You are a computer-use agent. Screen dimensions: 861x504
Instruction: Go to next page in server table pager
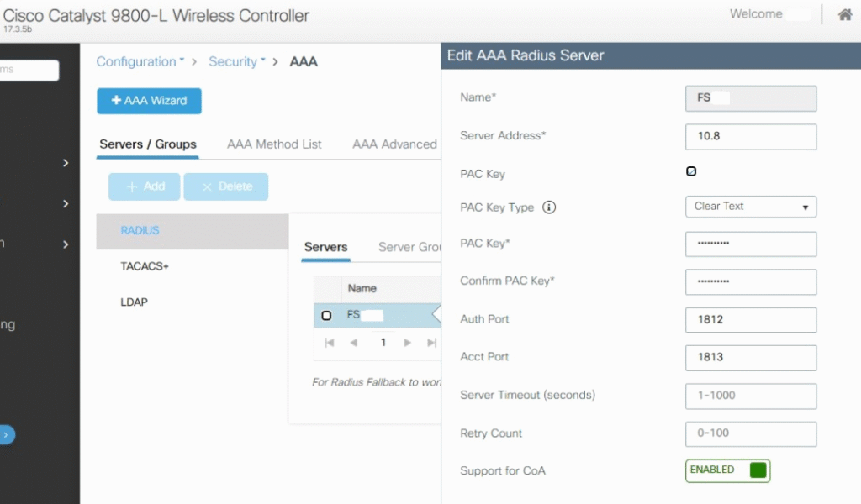[407, 343]
